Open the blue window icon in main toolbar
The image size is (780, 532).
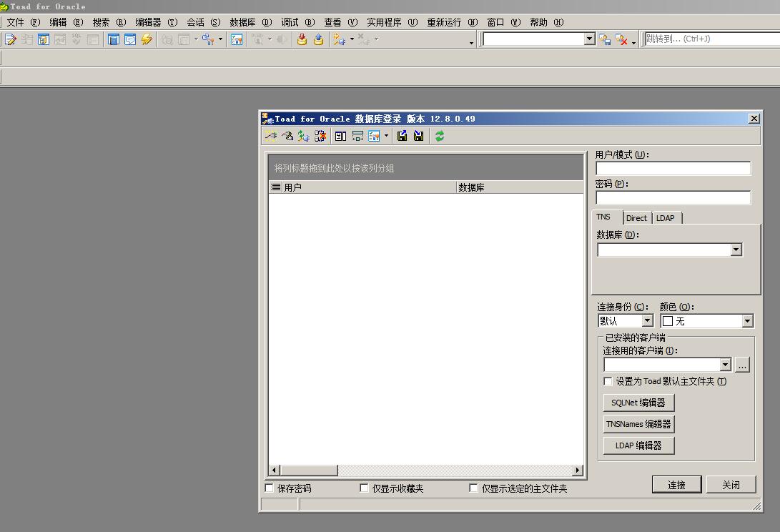114,39
